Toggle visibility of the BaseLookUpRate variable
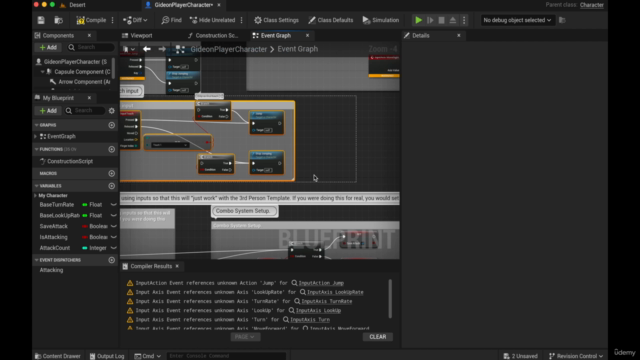This screenshot has width=640, height=360. pos(113,216)
